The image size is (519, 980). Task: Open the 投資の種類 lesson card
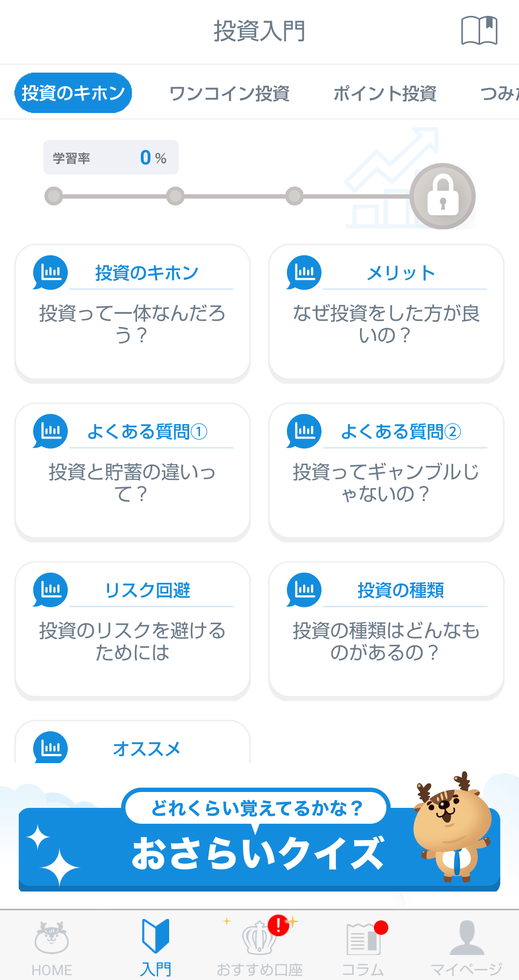(x=386, y=630)
